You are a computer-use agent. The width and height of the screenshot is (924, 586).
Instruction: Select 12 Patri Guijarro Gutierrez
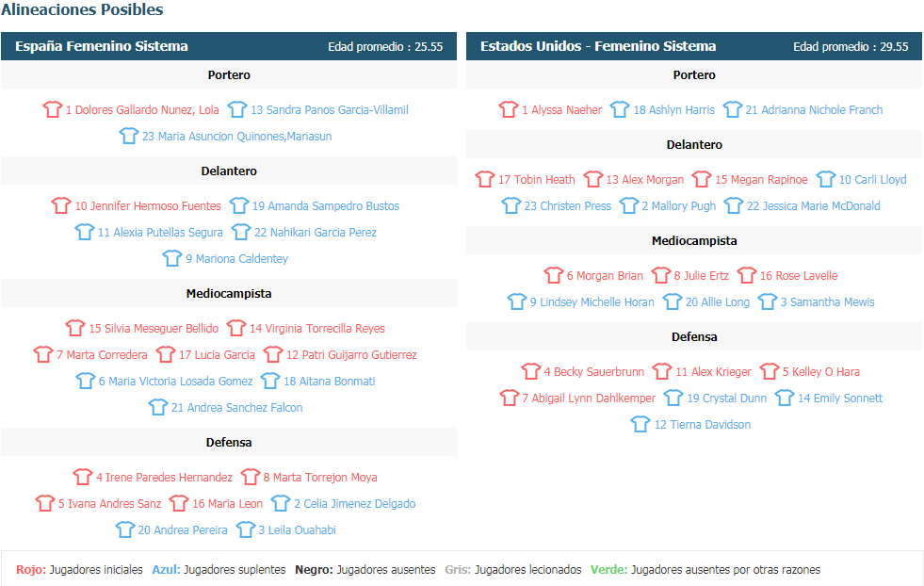tap(351, 355)
